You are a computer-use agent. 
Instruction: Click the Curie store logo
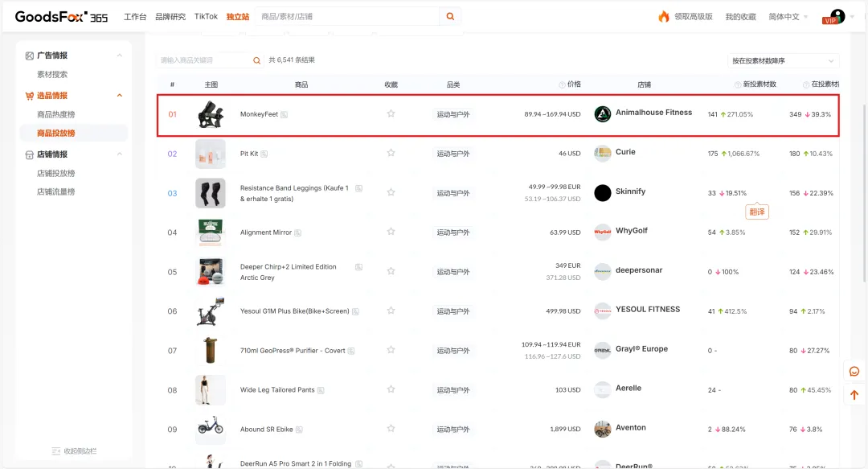(x=602, y=154)
